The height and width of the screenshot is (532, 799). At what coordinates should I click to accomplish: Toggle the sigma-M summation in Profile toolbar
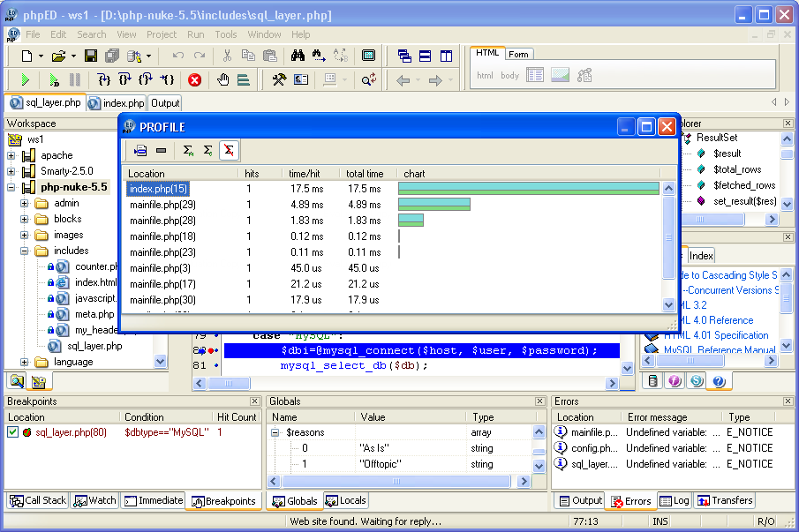[x=188, y=150]
